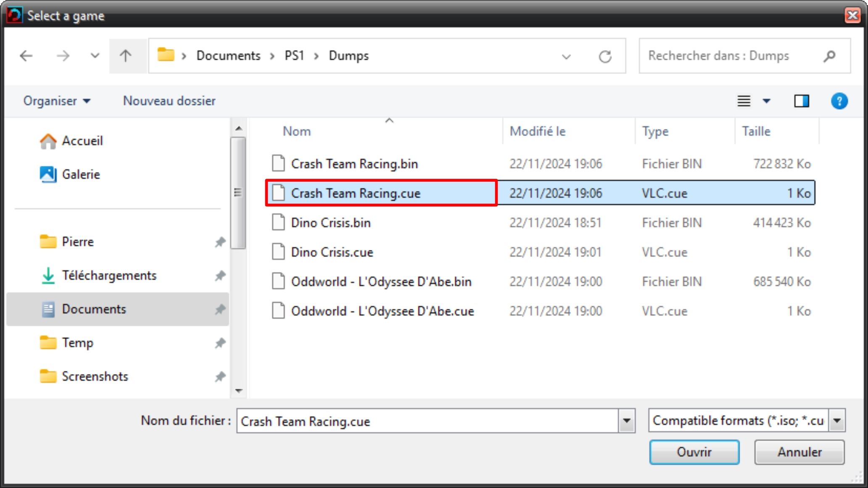Click the file icon of Oddworld - L'Odyssee D'Abe.bin

(278, 281)
